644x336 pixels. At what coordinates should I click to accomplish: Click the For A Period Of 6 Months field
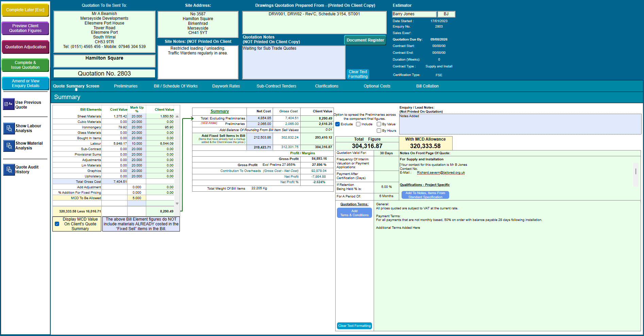386,196
